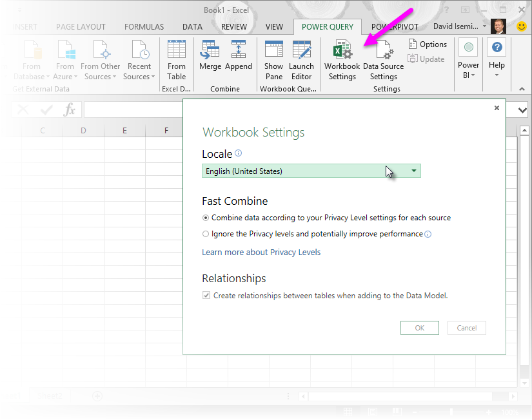Click info icon beside Ignore Privacy levels
Screen dimensions: 532x420
(x=428, y=234)
